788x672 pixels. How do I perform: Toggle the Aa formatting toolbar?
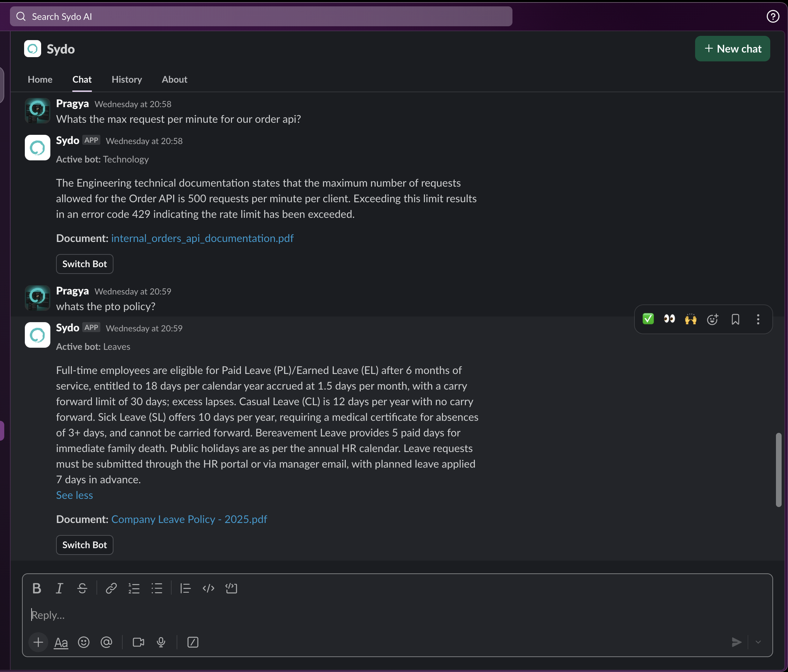(x=61, y=642)
